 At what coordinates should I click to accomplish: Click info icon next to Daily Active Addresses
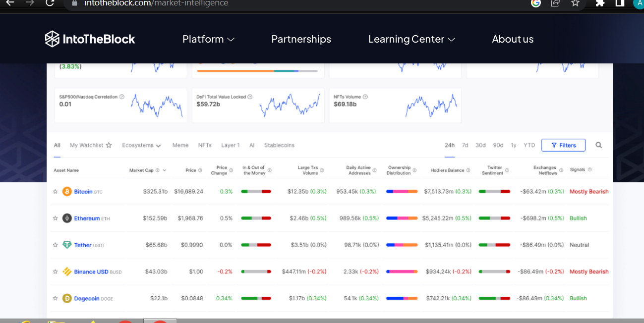point(375,170)
